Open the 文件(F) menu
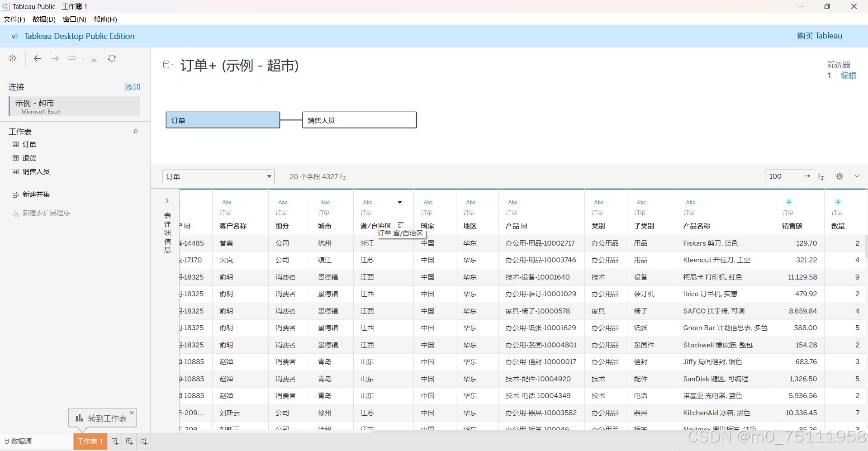Screen dimensions: 868x451 point(14,19)
